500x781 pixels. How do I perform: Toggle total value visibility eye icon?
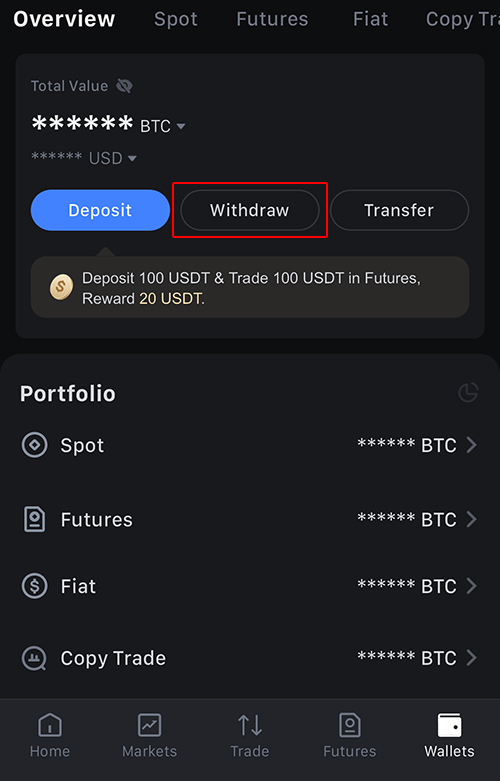pyautogui.click(x=124, y=86)
